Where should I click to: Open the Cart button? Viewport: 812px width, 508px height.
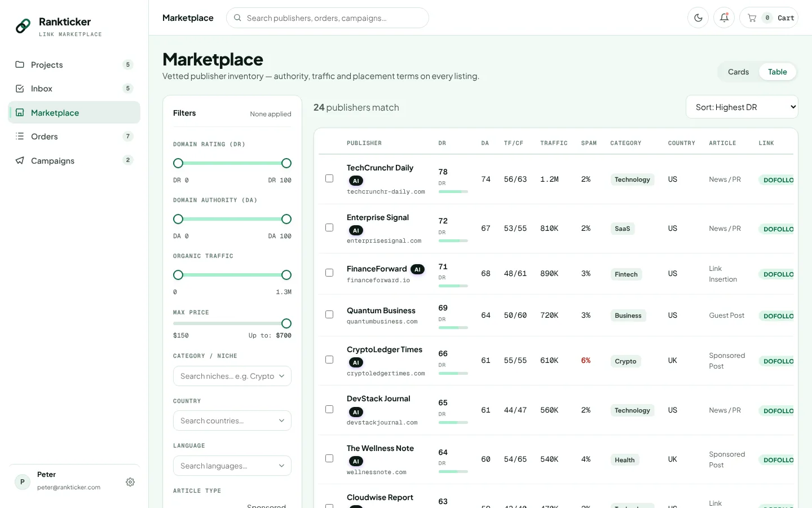click(x=769, y=17)
